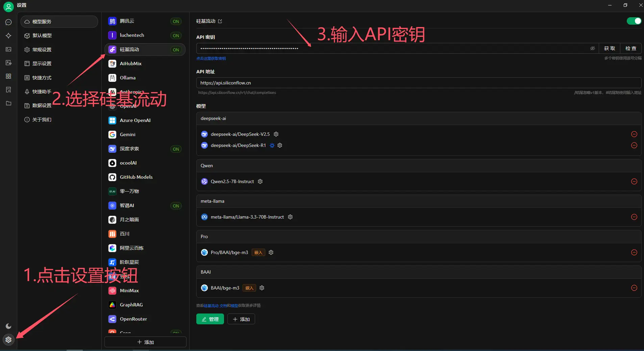Open the image generation icon in sidebar
This screenshot has height=351, width=644.
pyautogui.click(x=8, y=49)
